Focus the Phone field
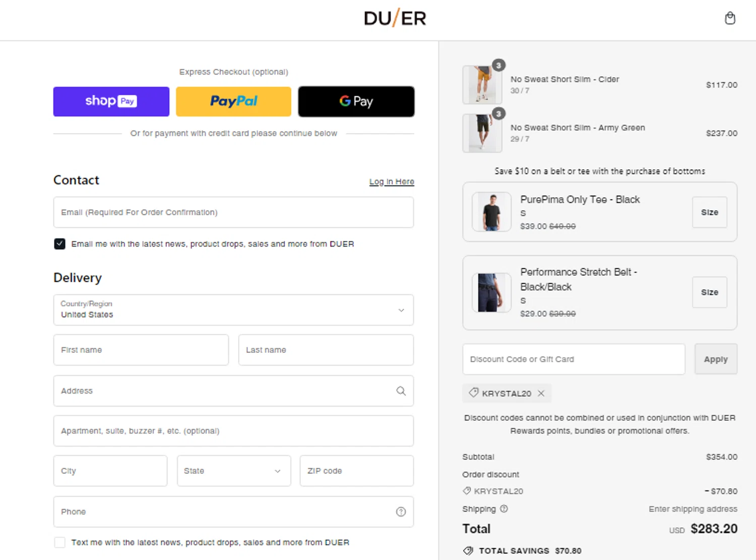756x560 pixels. [x=233, y=512]
